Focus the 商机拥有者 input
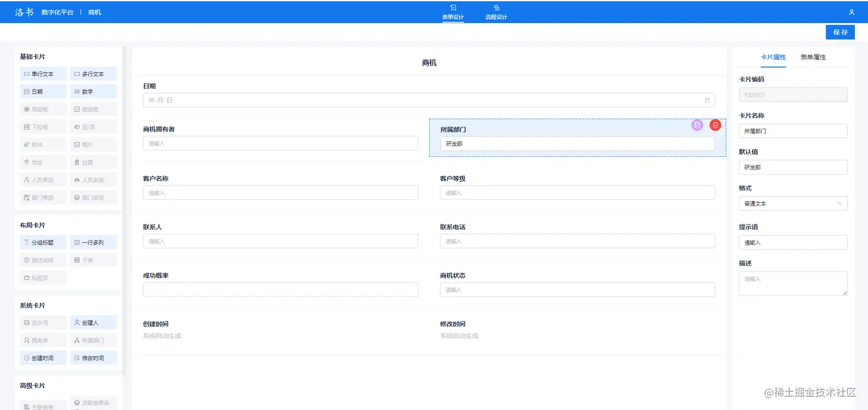The width and height of the screenshot is (868, 410). [281, 143]
